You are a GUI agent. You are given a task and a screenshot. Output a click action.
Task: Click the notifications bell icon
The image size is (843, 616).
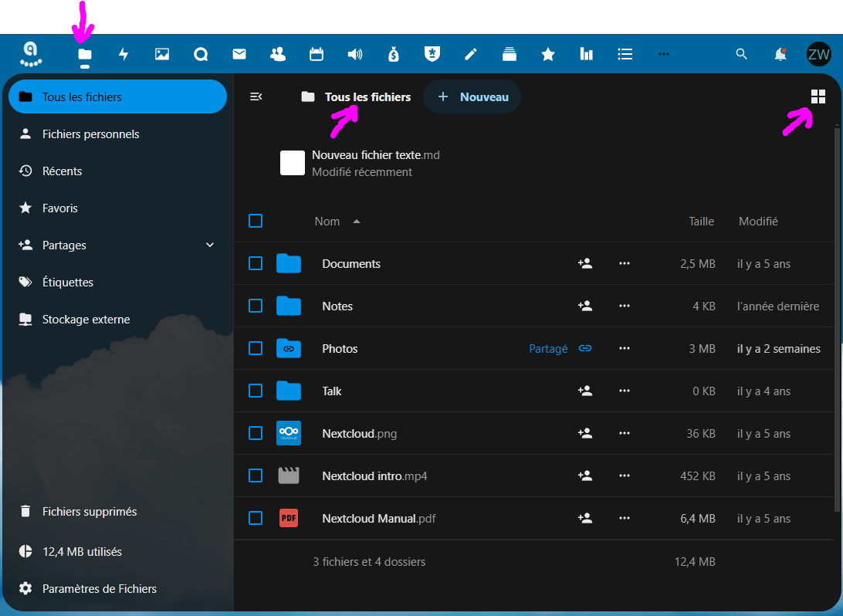[x=780, y=54]
